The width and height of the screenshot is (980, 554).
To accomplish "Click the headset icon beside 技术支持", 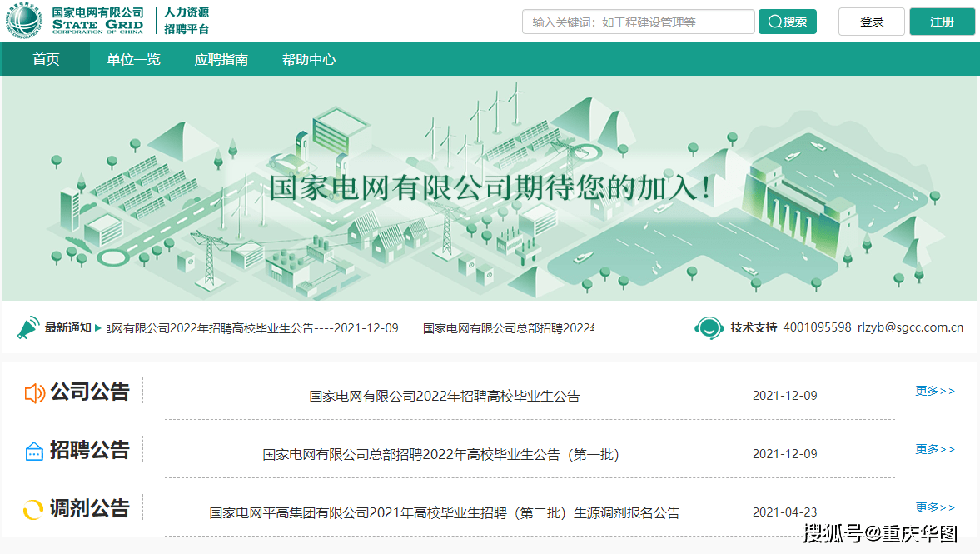I will pos(709,327).
